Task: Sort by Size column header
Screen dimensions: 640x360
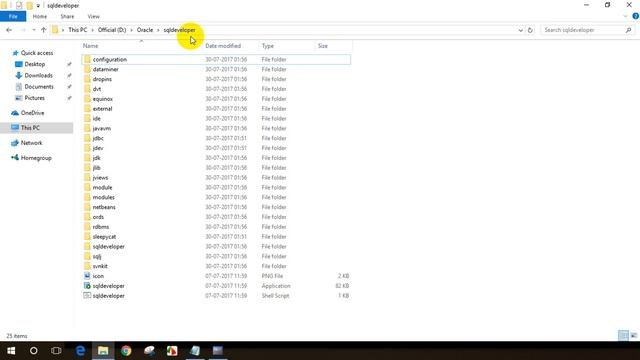Action: tap(323, 46)
